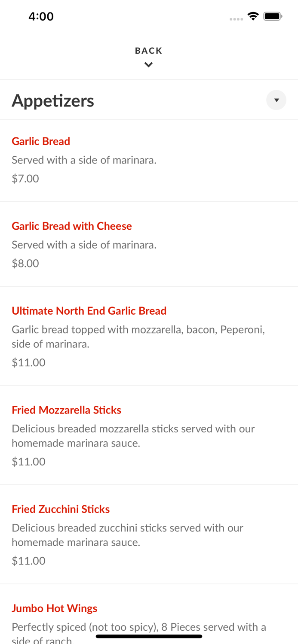298x644 pixels.
Task: Select the Garlic Bread menu item
Action: (x=41, y=141)
